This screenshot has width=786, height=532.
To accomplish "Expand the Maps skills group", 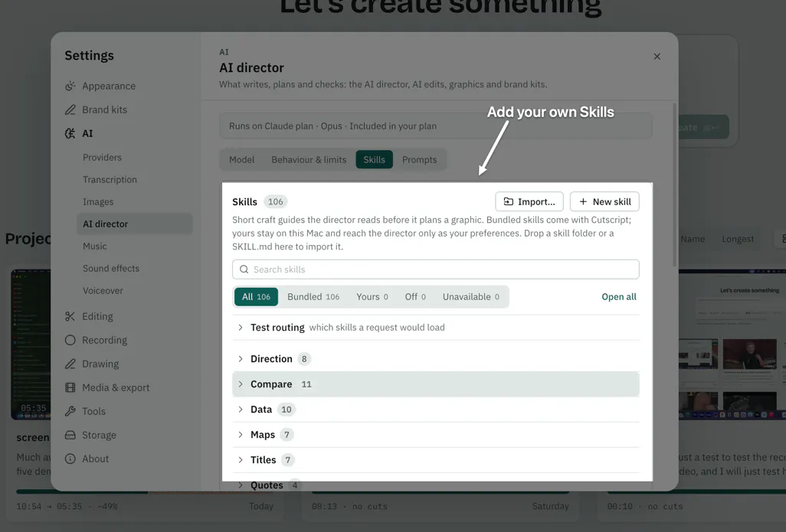I will [x=436, y=435].
